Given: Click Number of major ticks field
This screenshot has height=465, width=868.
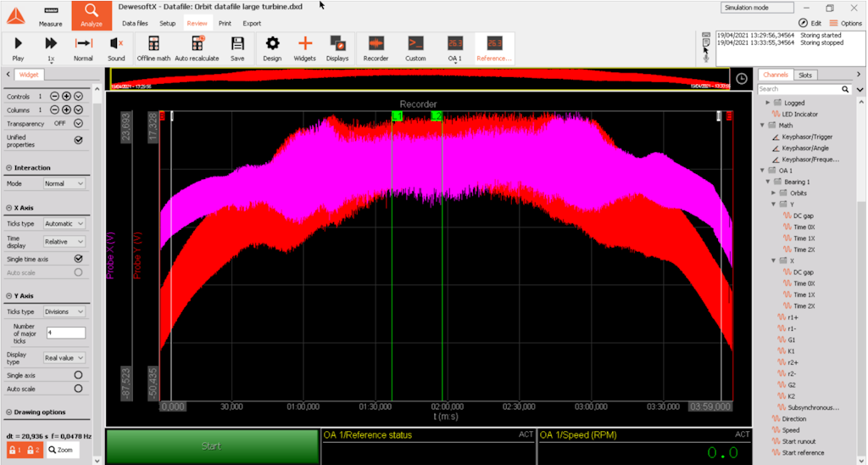Looking at the screenshot, I should pyautogui.click(x=66, y=333).
